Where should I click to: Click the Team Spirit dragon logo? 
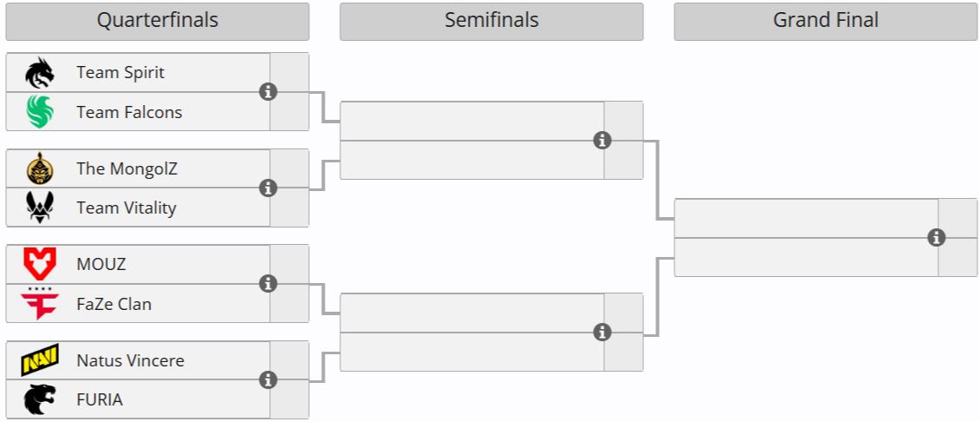39,73
